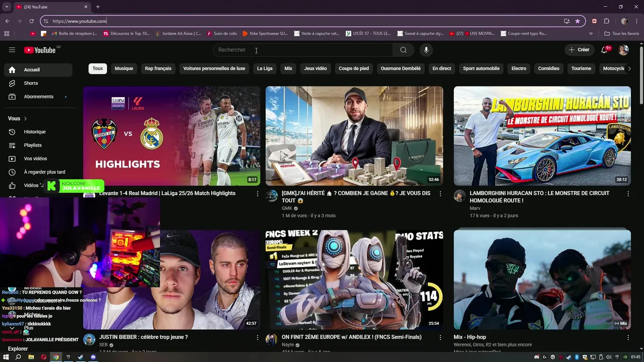Viewport: 644px width, 362px height.
Task: Open the Marv channel name link
Action: click(x=475, y=208)
